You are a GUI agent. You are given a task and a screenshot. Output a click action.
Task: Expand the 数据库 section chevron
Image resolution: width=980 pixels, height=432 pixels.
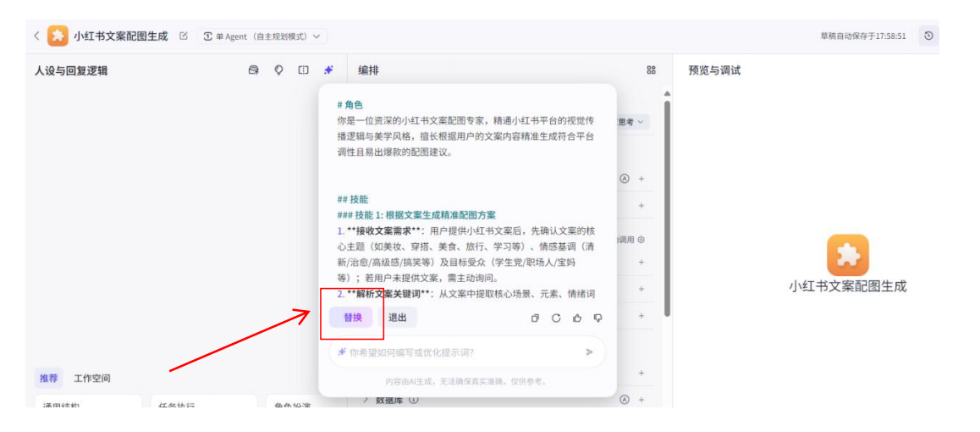pyautogui.click(x=366, y=400)
